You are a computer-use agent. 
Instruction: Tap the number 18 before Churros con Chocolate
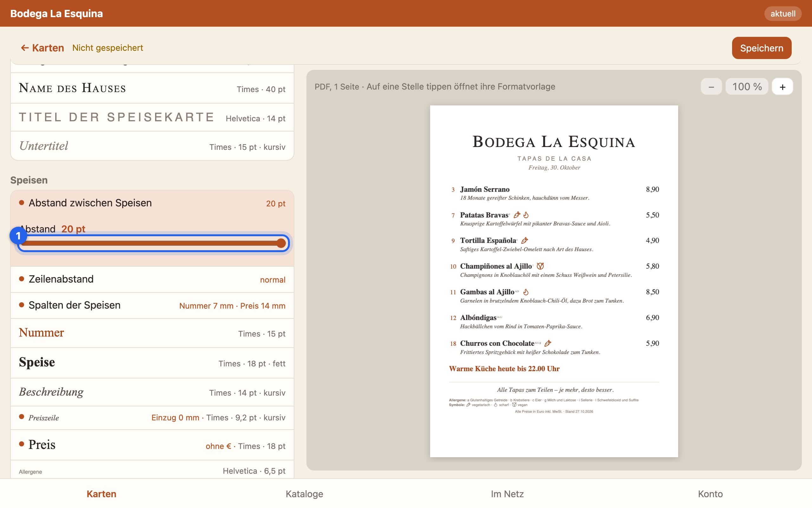453,344
